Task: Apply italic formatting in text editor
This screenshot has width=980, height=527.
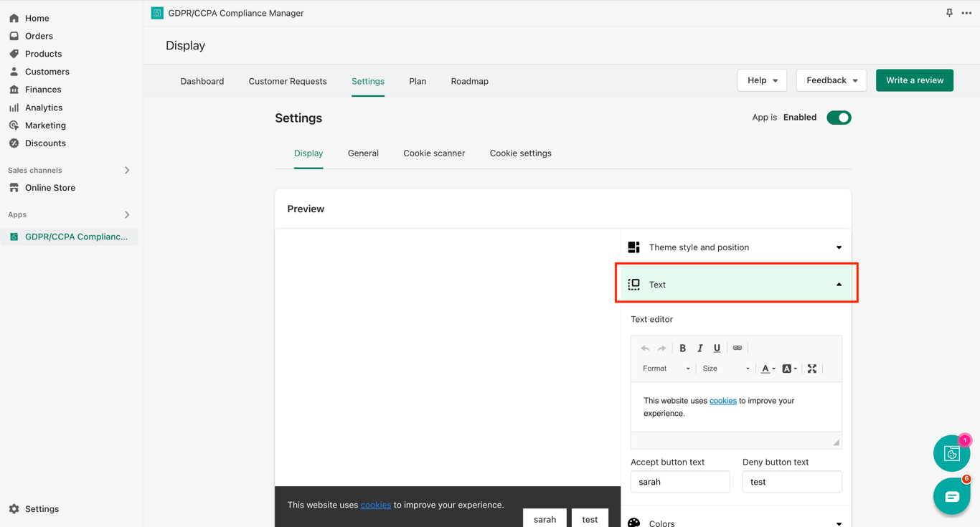Action: point(700,348)
